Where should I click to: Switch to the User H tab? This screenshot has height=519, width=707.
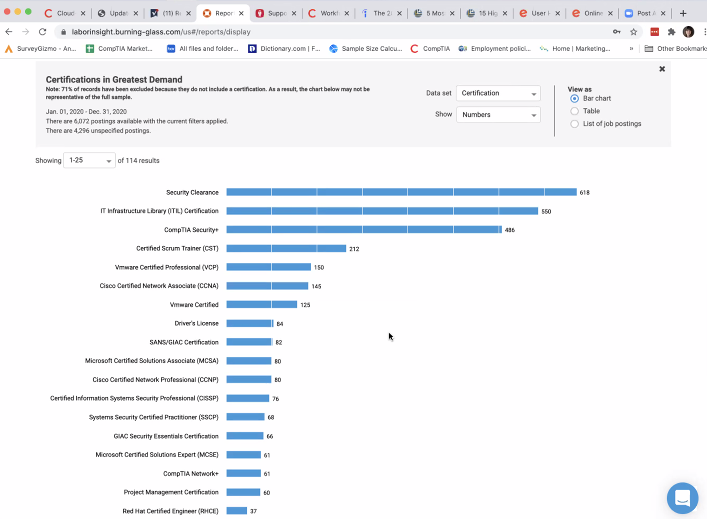coord(537,13)
